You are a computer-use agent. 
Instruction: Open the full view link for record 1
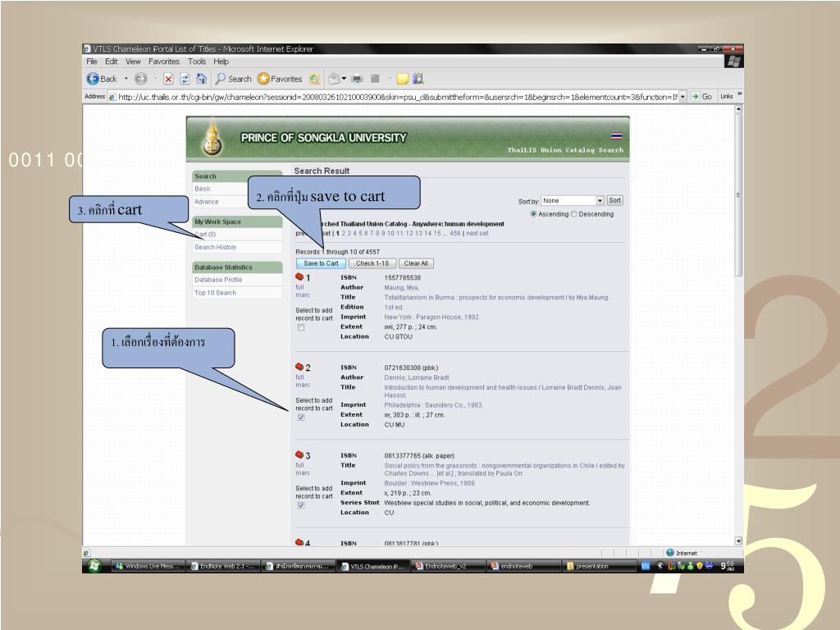[x=299, y=287]
